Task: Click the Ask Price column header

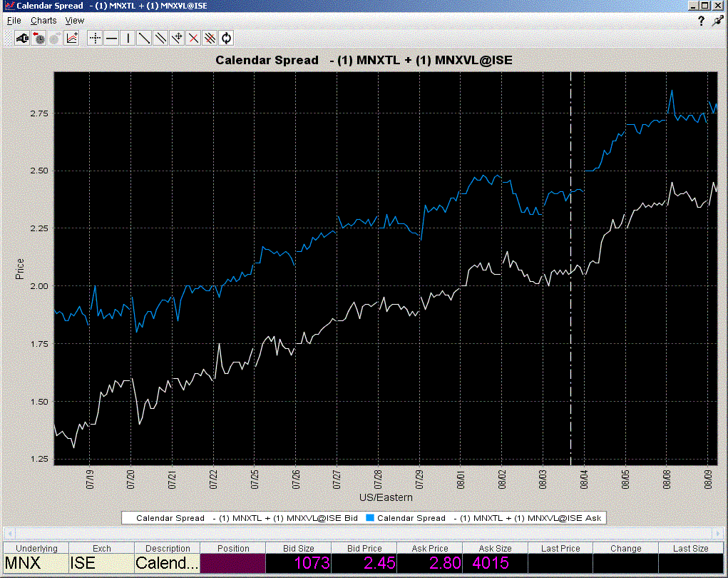Action: pyautogui.click(x=429, y=548)
